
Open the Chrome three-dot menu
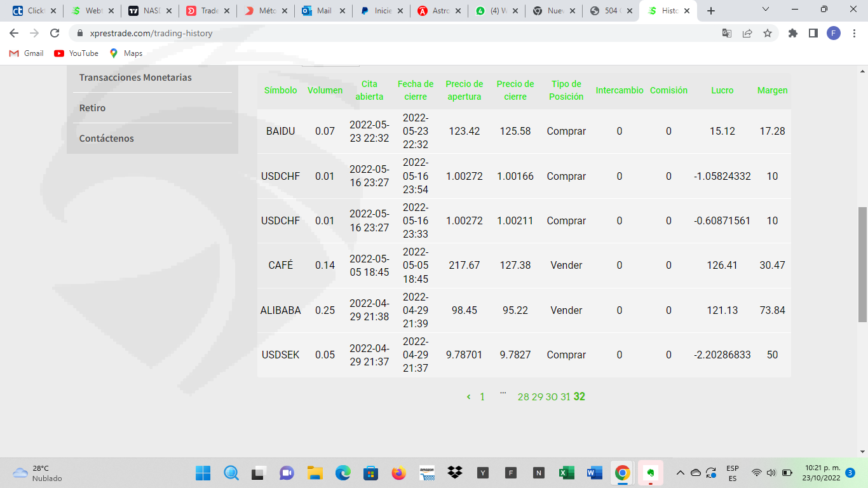tap(854, 33)
